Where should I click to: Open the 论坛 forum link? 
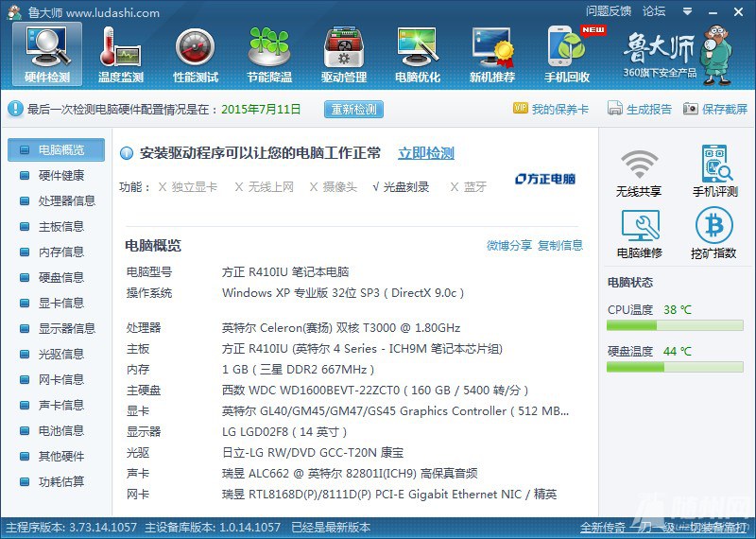coord(654,11)
